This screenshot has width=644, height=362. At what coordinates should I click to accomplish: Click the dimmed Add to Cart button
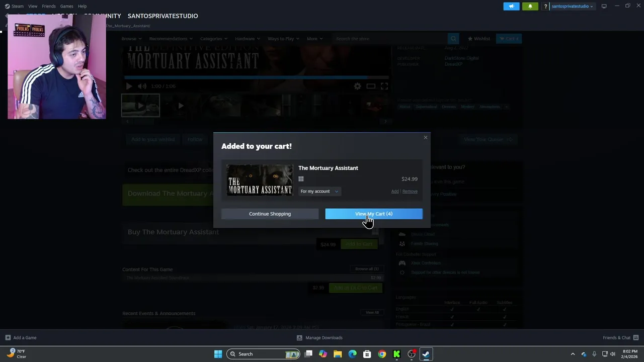[359, 244]
